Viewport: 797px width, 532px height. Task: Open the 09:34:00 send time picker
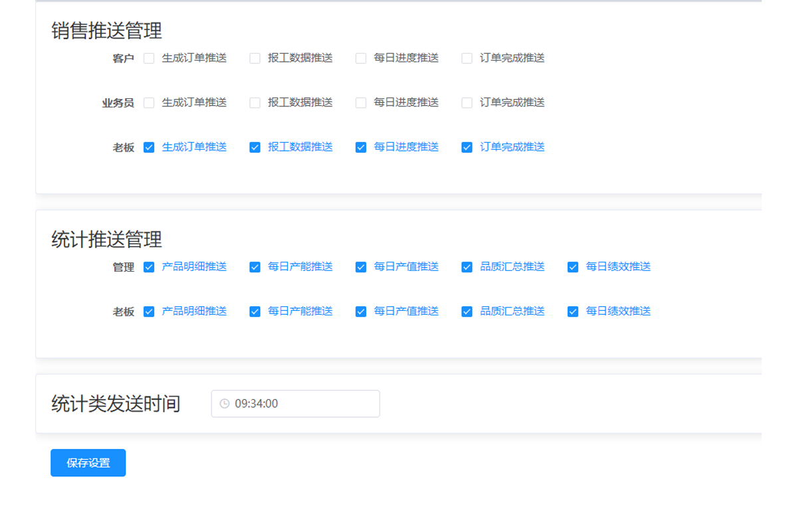pyautogui.click(x=296, y=404)
